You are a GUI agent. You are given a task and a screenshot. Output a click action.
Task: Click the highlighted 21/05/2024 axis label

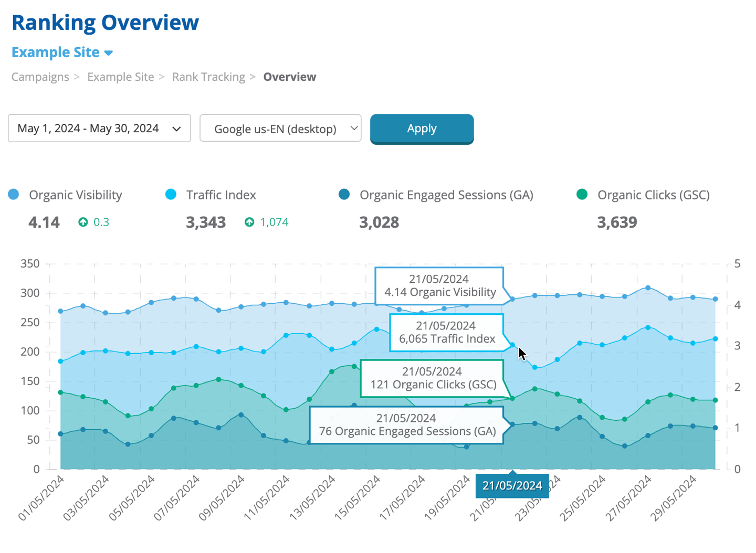click(x=512, y=485)
